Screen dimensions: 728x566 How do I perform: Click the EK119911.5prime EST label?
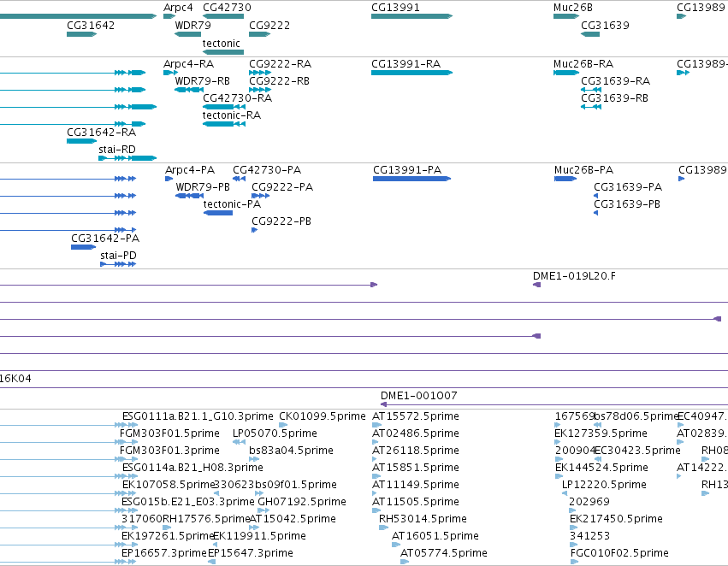click(x=259, y=537)
